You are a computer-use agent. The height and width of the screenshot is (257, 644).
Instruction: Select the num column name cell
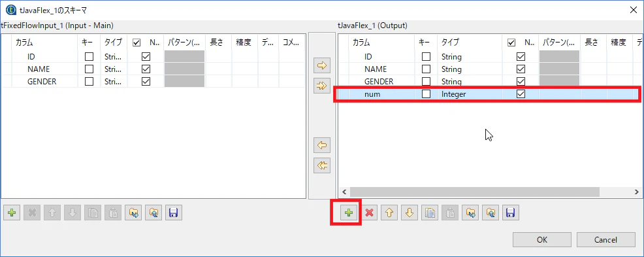pos(381,94)
